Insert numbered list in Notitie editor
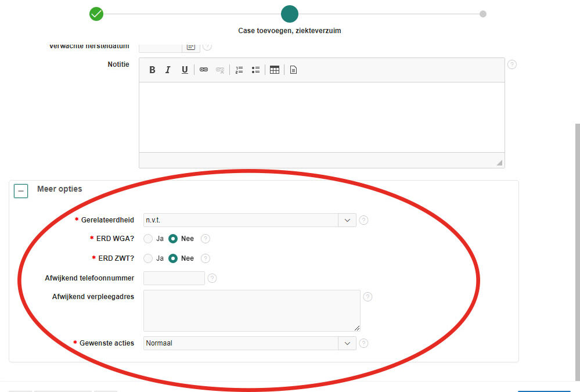This screenshot has height=392, width=580. click(x=239, y=70)
